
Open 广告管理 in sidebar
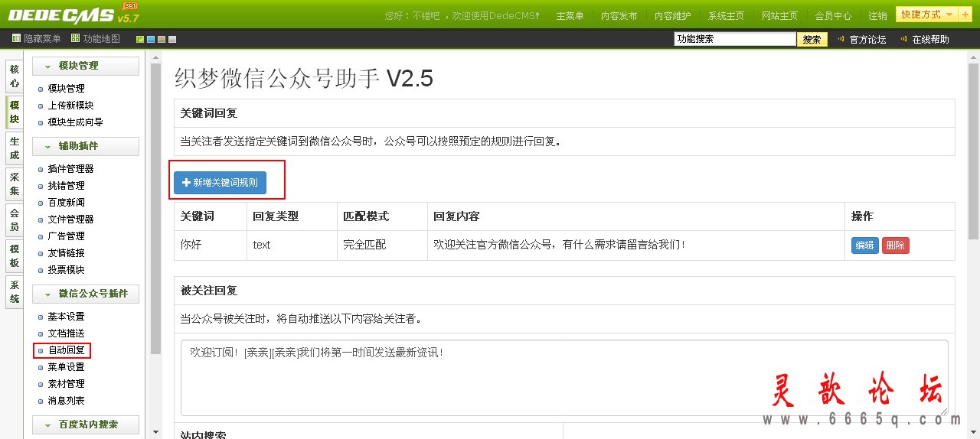pyautogui.click(x=66, y=236)
